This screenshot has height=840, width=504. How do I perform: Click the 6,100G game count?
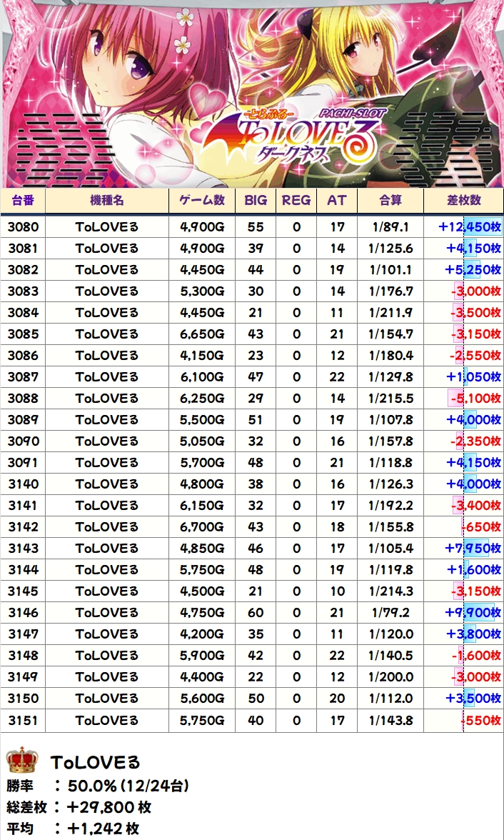coord(202,377)
